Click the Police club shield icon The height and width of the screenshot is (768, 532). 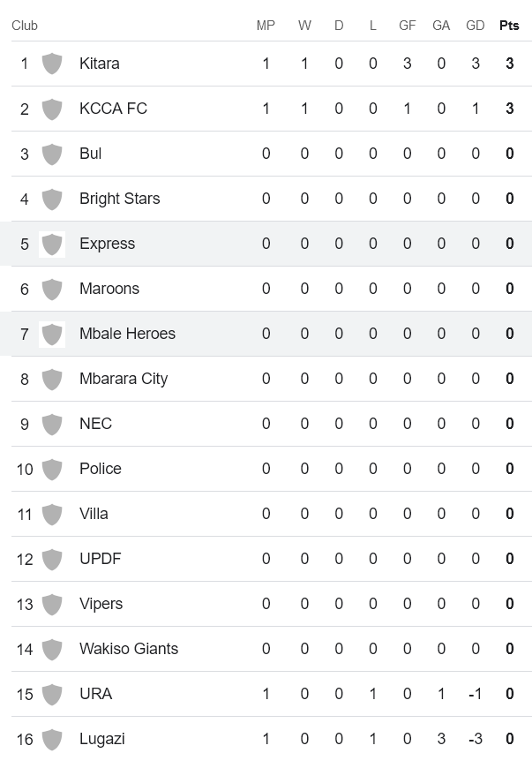52,469
